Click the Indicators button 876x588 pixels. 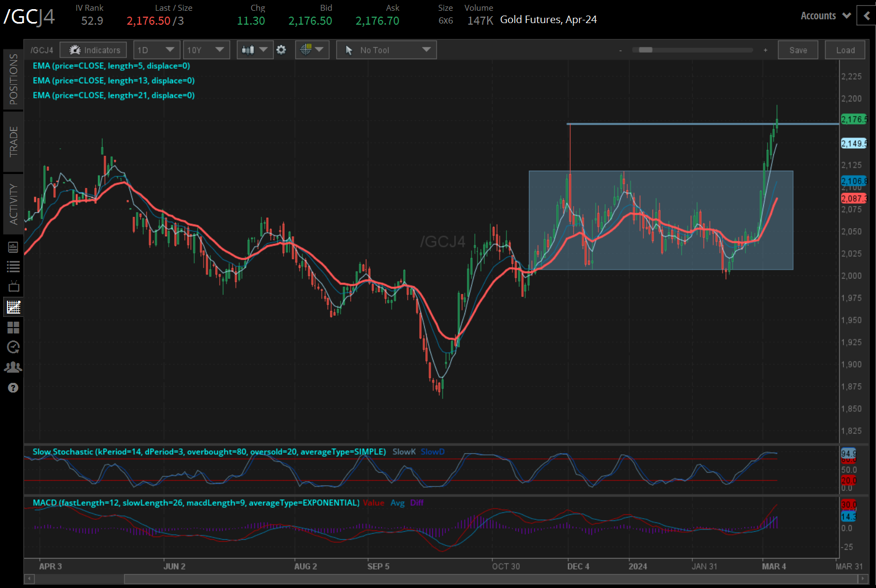pos(93,50)
